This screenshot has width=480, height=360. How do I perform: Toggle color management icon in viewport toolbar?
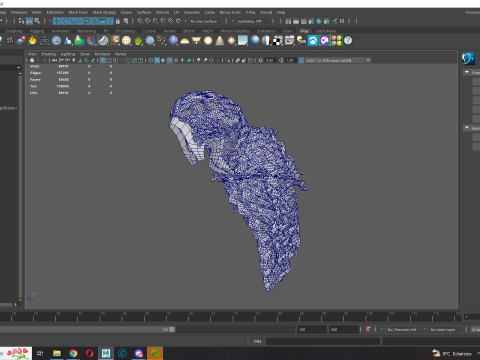tap(301, 60)
